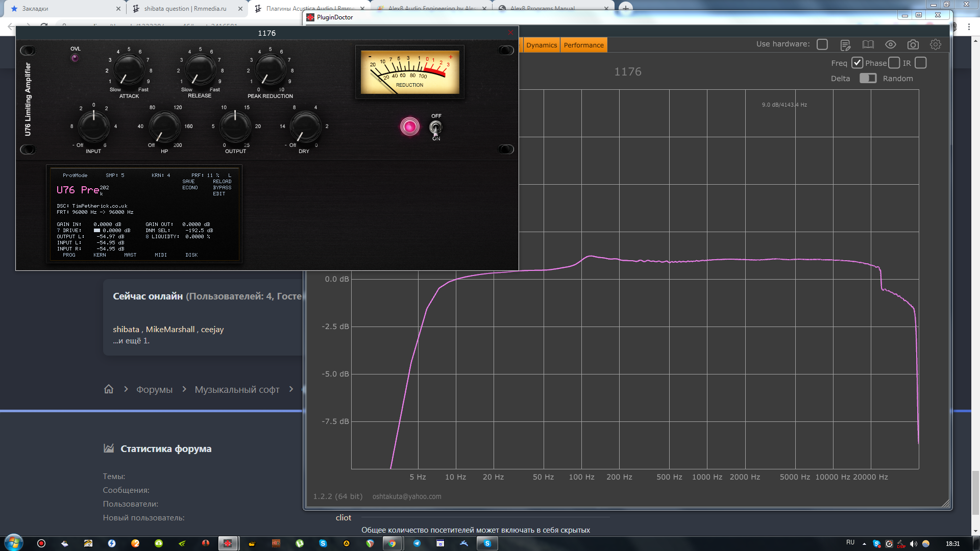The image size is (980, 551).
Task: Open the Форумы breadcrumb link
Action: (154, 390)
